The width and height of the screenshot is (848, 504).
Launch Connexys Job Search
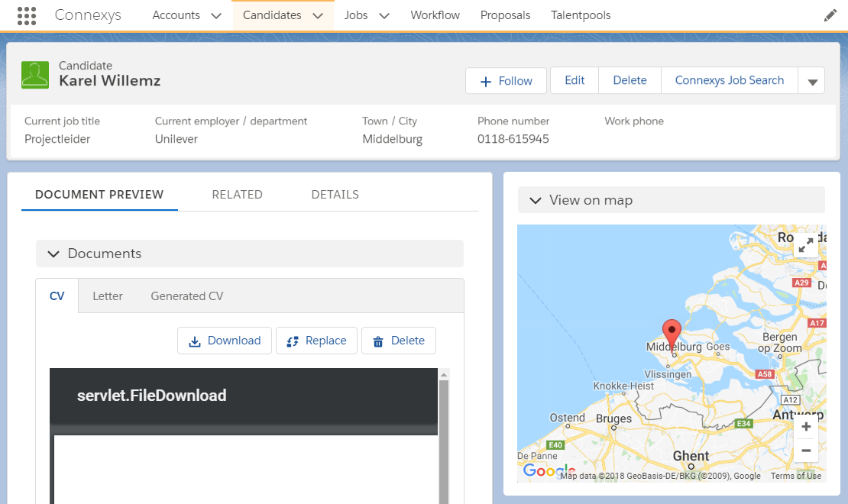tap(729, 81)
